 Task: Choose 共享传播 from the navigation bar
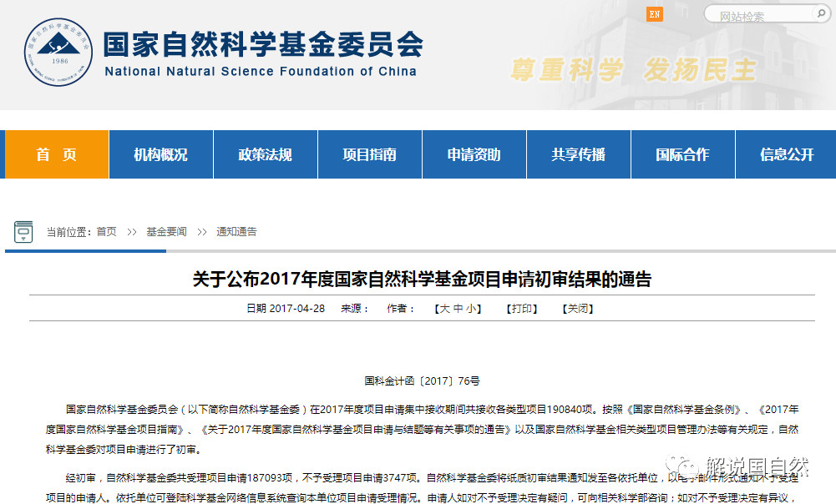tap(579, 154)
